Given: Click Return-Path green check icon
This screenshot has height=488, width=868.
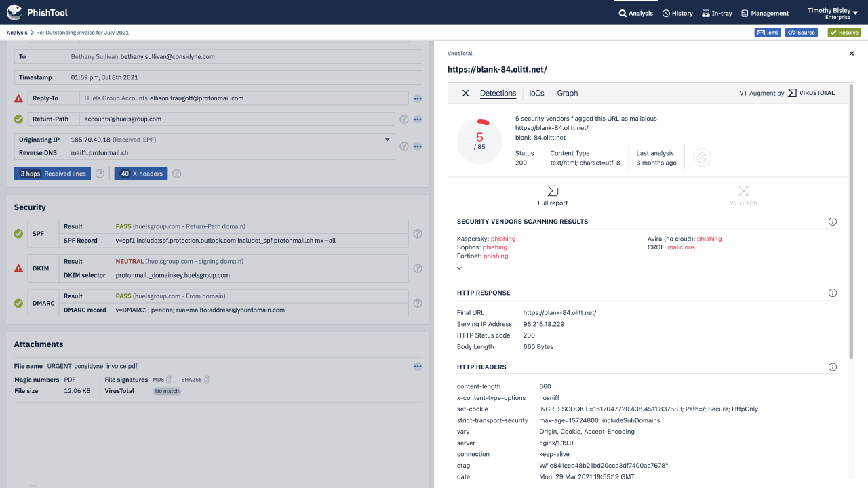Looking at the screenshot, I should 19,119.
